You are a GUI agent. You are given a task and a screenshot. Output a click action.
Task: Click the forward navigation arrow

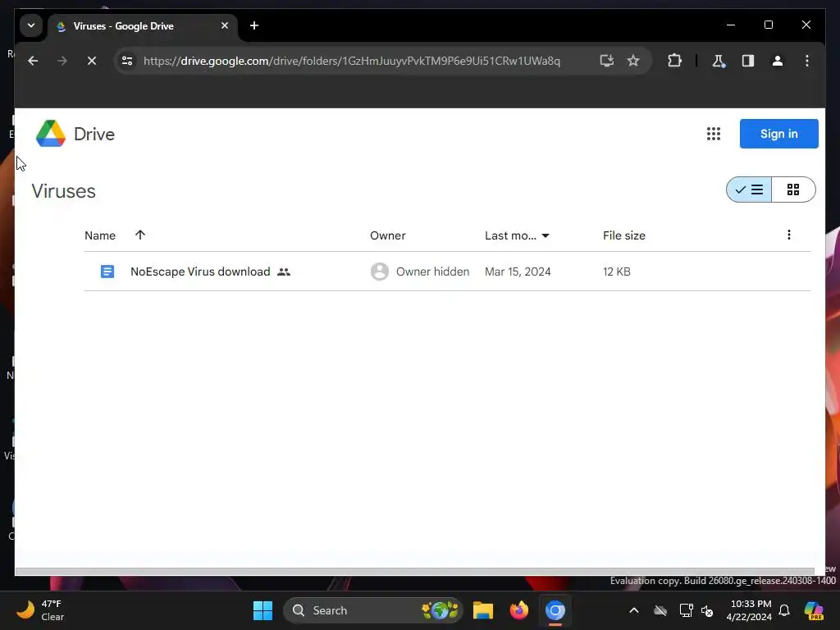pos(62,61)
